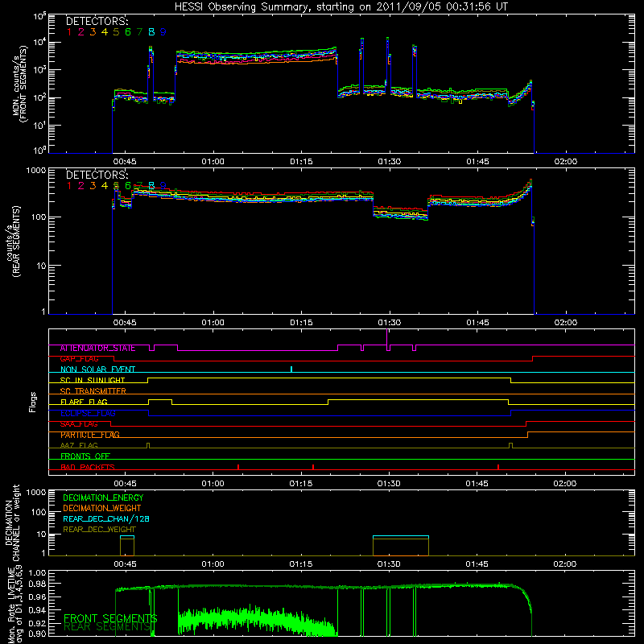Click the PARTICLE_FLAG label

(90, 434)
